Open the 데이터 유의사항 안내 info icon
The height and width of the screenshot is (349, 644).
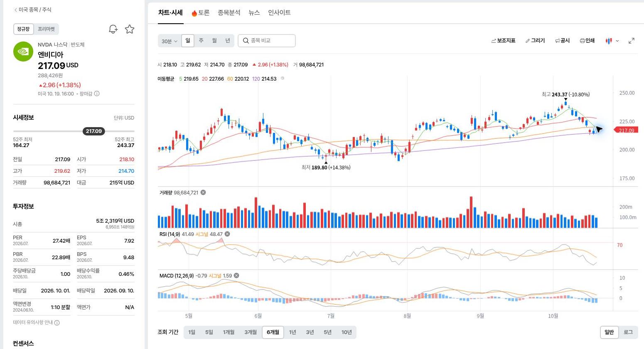57,323
